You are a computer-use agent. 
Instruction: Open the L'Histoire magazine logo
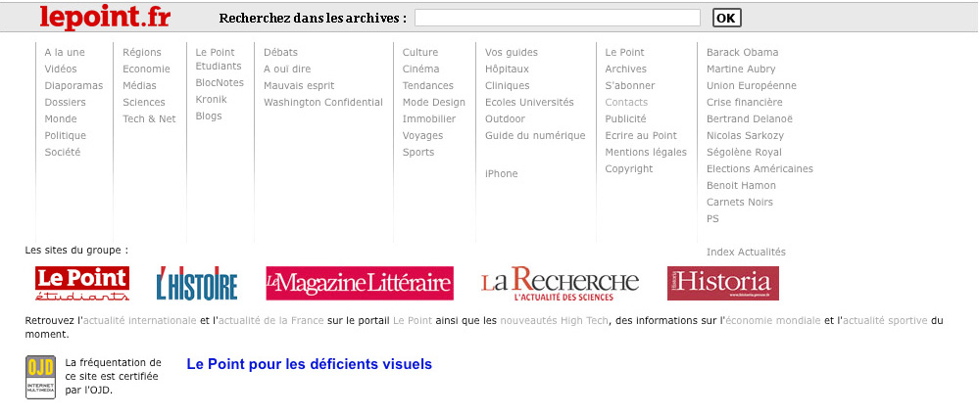pyautogui.click(x=197, y=284)
